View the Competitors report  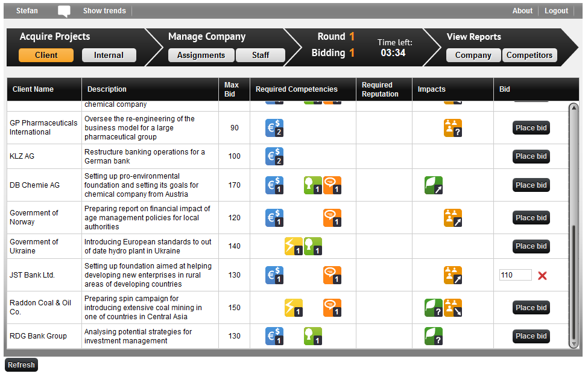(x=530, y=56)
